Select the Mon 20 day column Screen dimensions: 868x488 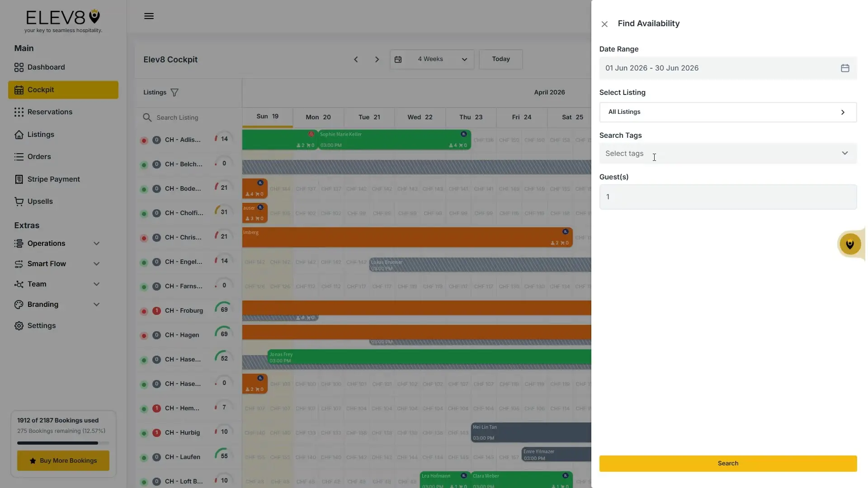(x=318, y=117)
